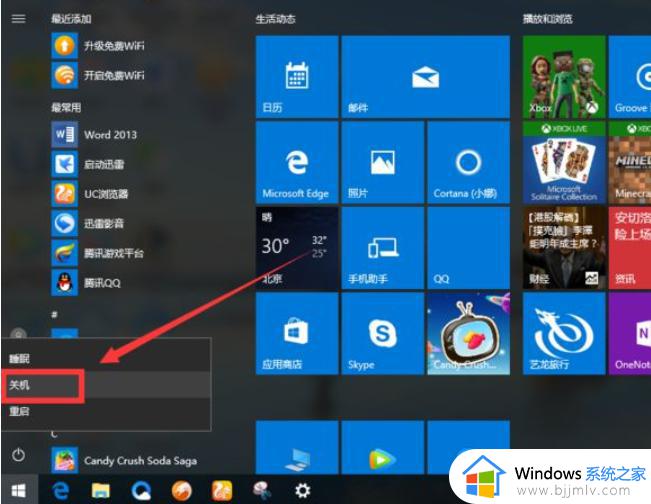Click the power button icon
The width and height of the screenshot is (651, 504).
(x=19, y=455)
